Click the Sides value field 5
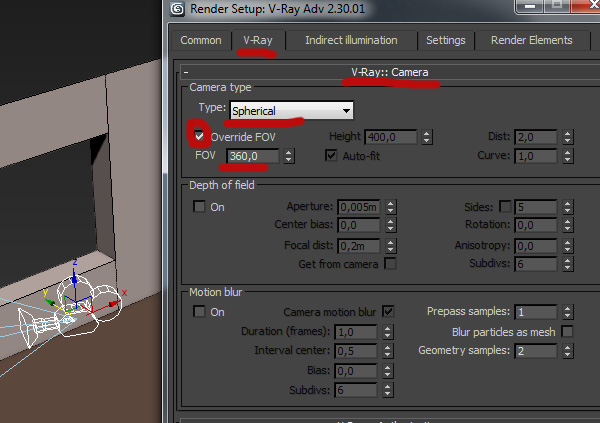This screenshot has height=423, width=600. click(x=535, y=207)
